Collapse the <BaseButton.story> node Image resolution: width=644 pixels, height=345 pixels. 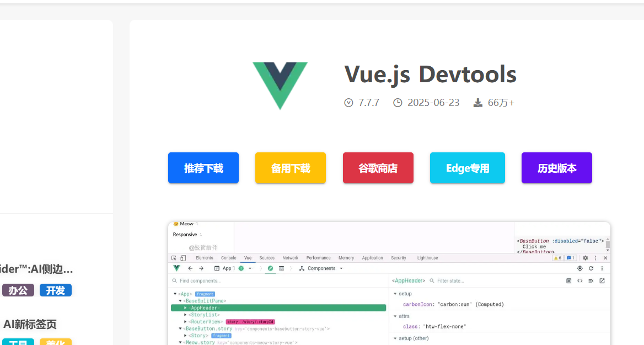click(180, 328)
